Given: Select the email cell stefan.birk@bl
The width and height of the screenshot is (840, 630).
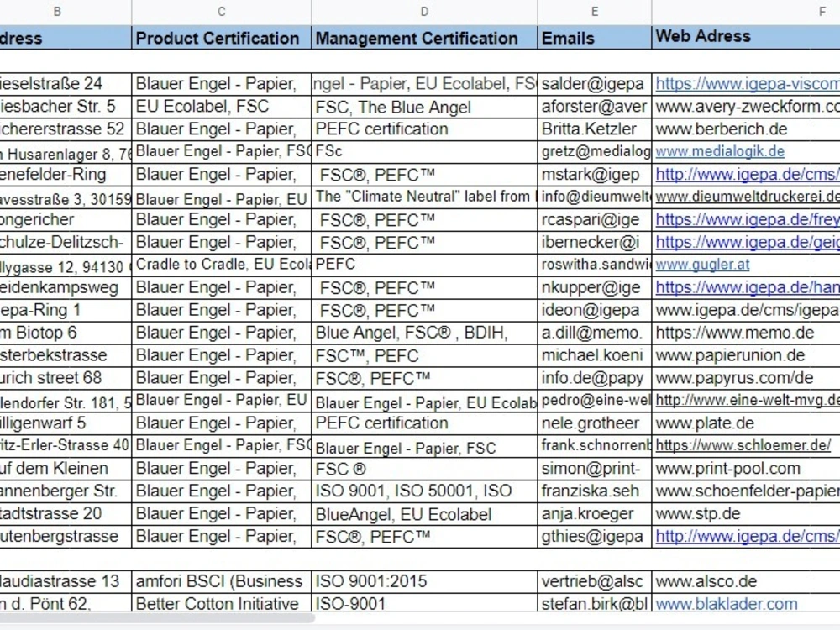Looking at the screenshot, I should pos(595,604).
